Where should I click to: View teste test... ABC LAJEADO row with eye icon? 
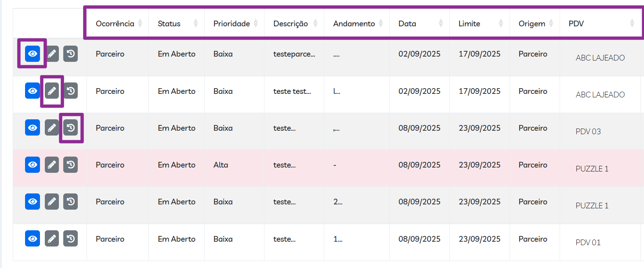pos(33,91)
